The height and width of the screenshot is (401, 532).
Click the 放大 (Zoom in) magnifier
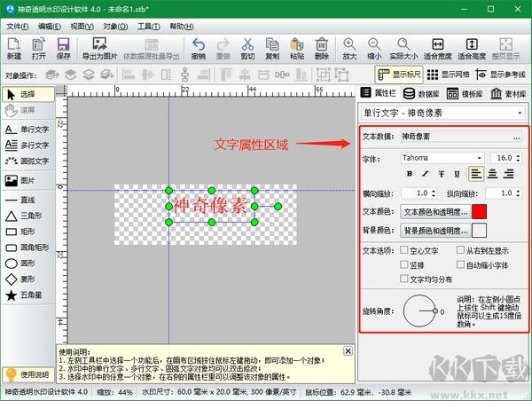(x=349, y=49)
